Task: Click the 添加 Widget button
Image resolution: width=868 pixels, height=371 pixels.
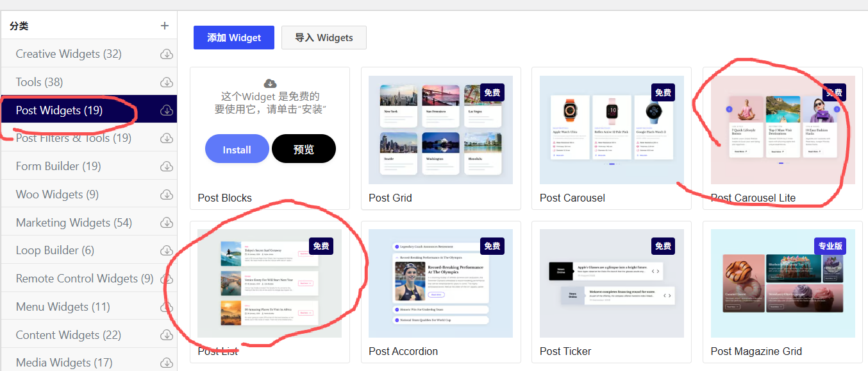Action: [234, 38]
